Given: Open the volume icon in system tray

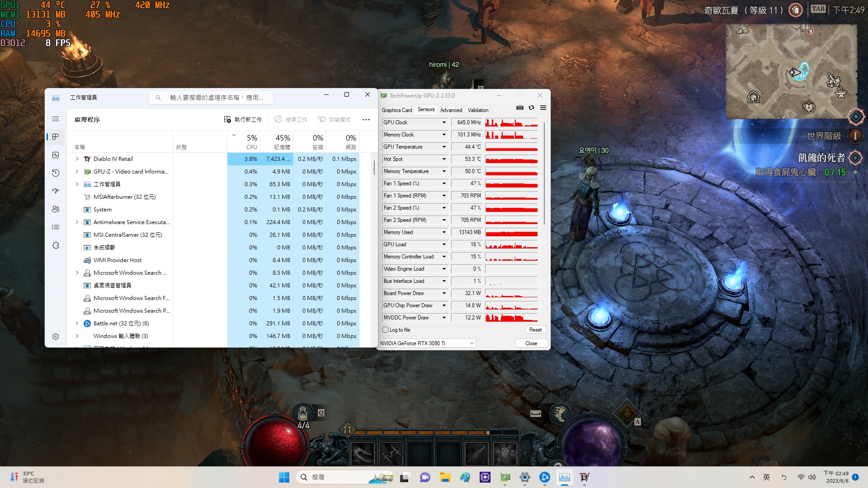Looking at the screenshot, I should [812, 477].
